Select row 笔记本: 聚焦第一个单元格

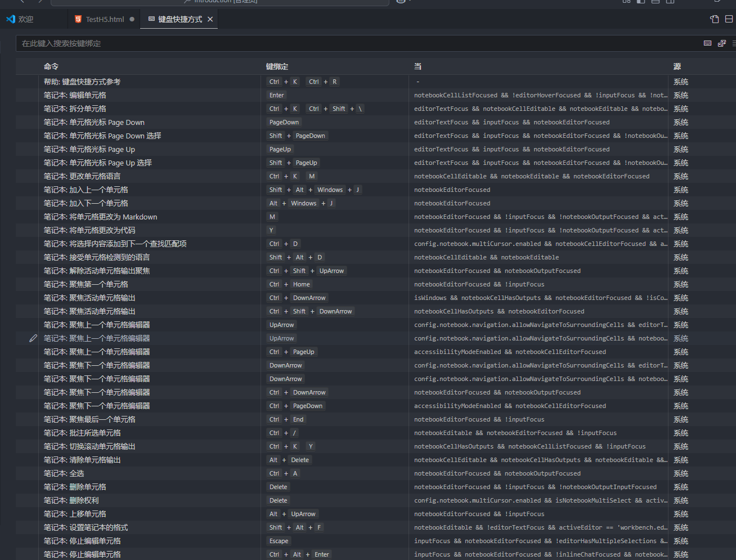click(376, 284)
